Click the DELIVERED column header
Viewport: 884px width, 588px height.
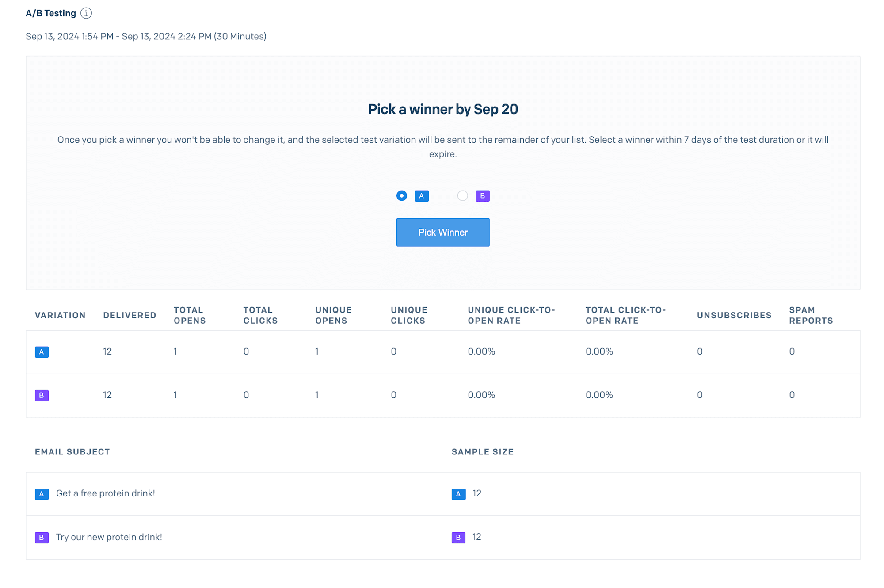(130, 315)
